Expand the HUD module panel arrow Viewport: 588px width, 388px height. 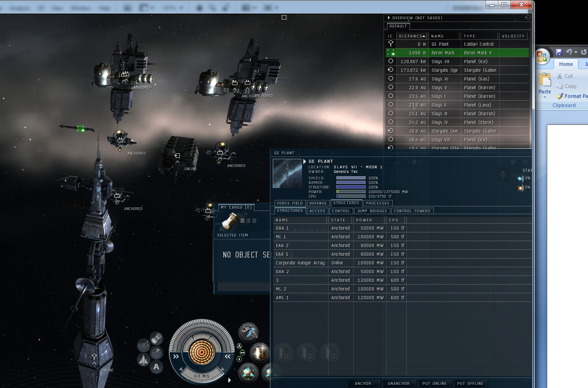(x=230, y=380)
